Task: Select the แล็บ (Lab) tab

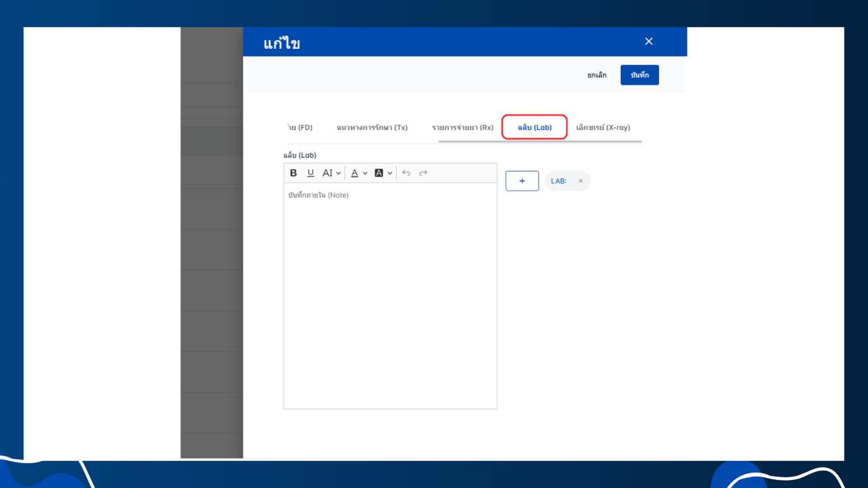Action: coord(534,128)
